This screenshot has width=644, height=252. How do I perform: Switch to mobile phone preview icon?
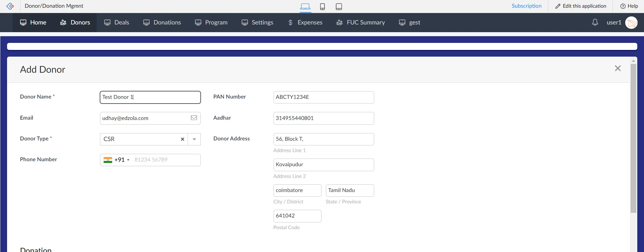pyautogui.click(x=323, y=6)
